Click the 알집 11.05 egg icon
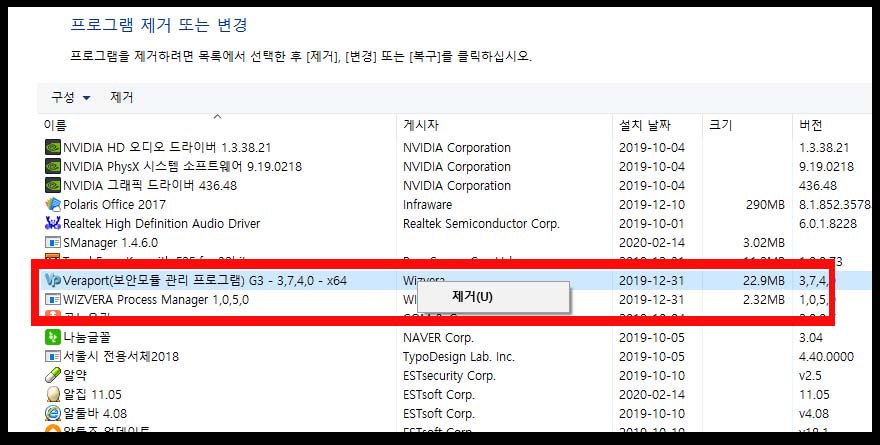880x445 pixels. 52,394
